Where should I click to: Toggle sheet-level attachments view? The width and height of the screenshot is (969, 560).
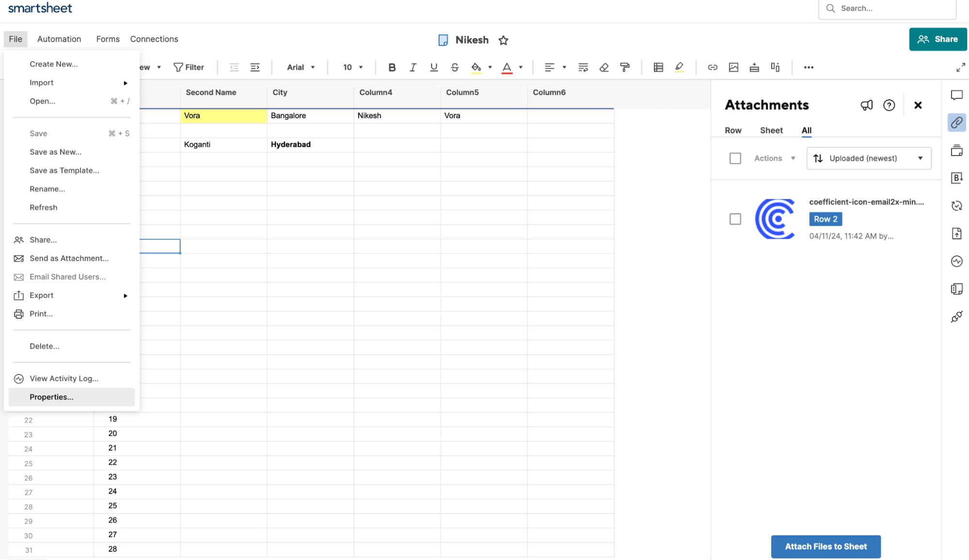(x=771, y=130)
